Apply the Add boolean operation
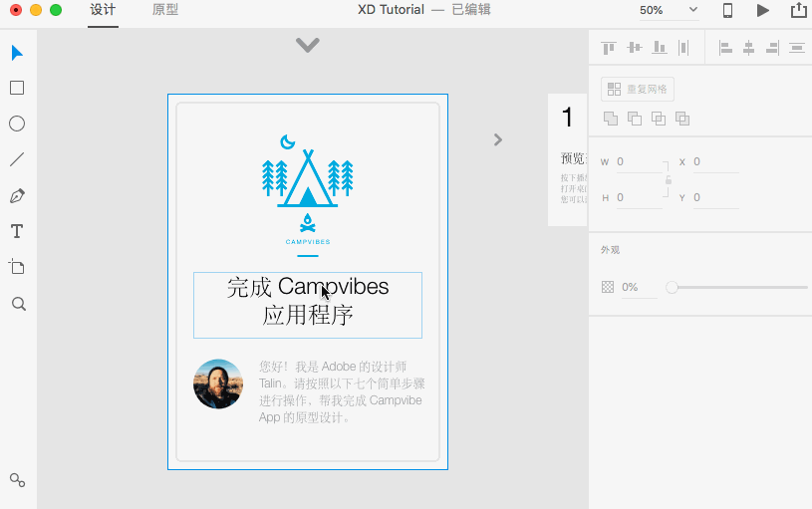Screen dimensions: 812x509 point(611,119)
